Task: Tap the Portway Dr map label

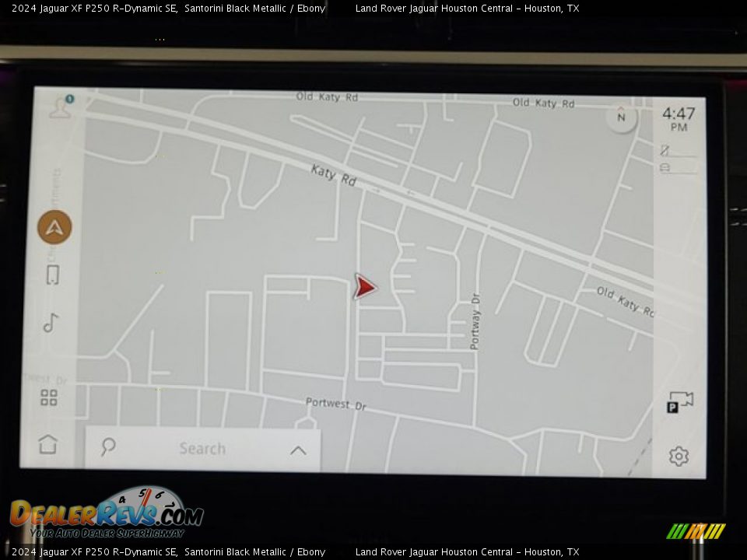Action: click(475, 321)
